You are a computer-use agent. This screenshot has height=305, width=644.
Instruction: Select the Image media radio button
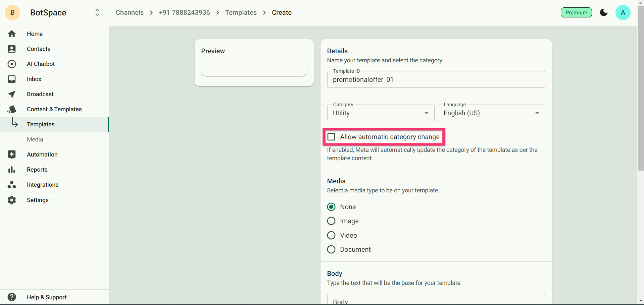(x=331, y=221)
